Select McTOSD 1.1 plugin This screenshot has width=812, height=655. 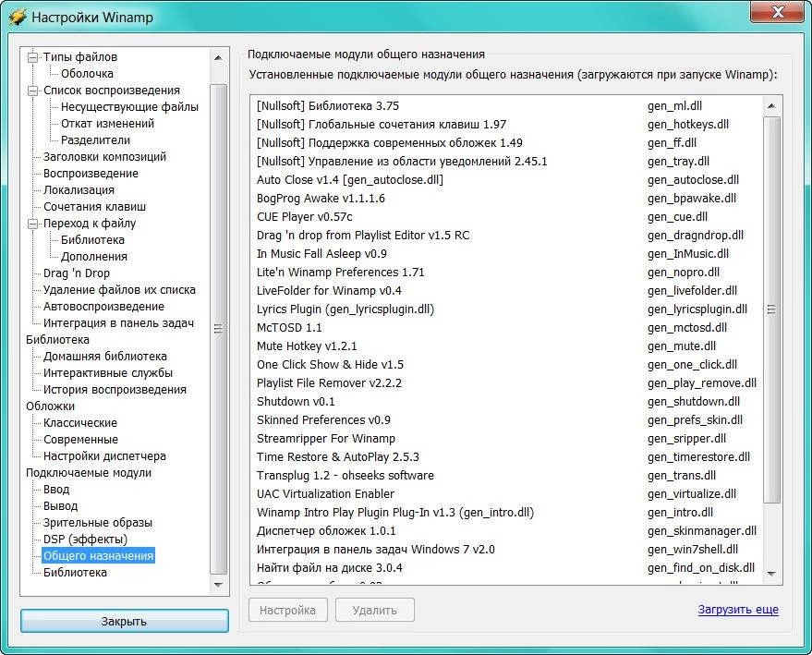506,328
